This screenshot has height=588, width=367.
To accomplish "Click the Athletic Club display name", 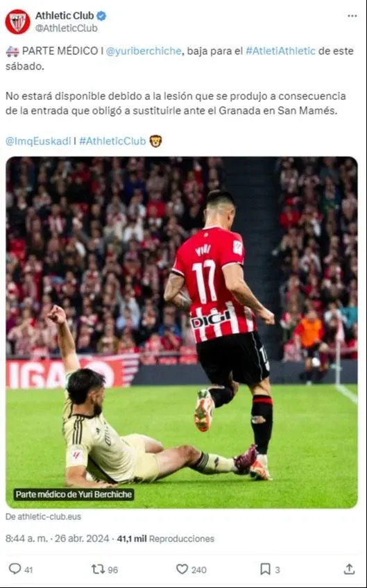I will [x=65, y=16].
